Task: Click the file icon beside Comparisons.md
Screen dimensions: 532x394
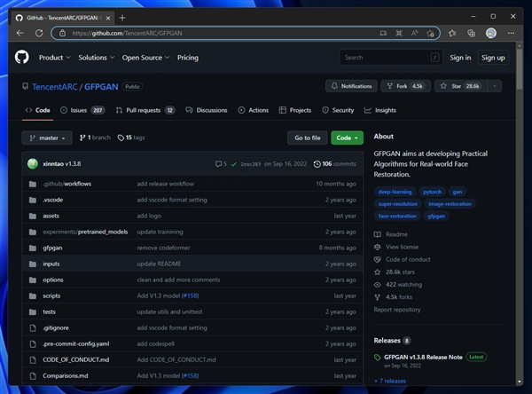Action: coord(33,375)
